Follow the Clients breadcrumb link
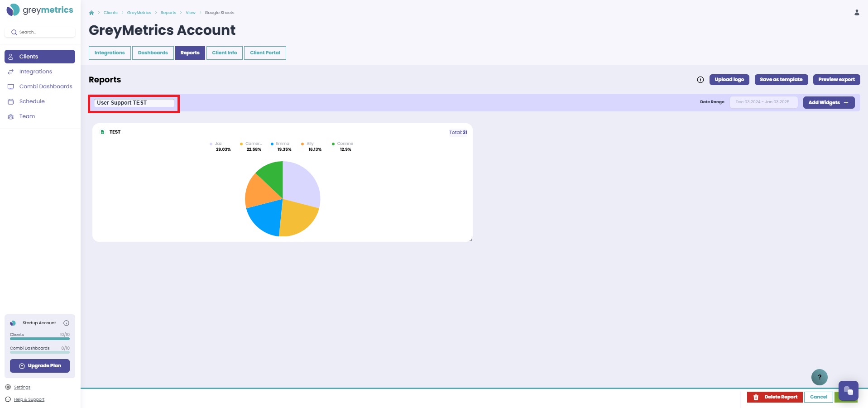This screenshot has height=408, width=868. pos(110,13)
